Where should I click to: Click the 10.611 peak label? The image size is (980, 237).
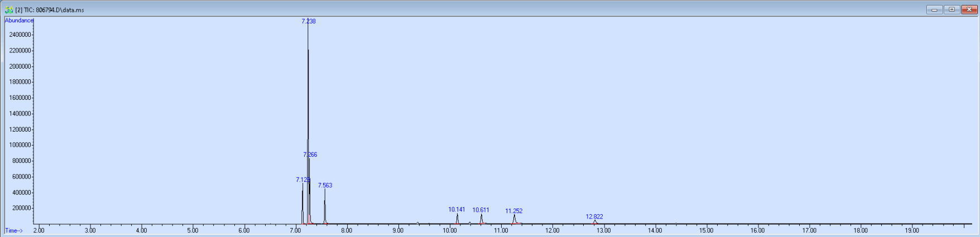(x=481, y=210)
